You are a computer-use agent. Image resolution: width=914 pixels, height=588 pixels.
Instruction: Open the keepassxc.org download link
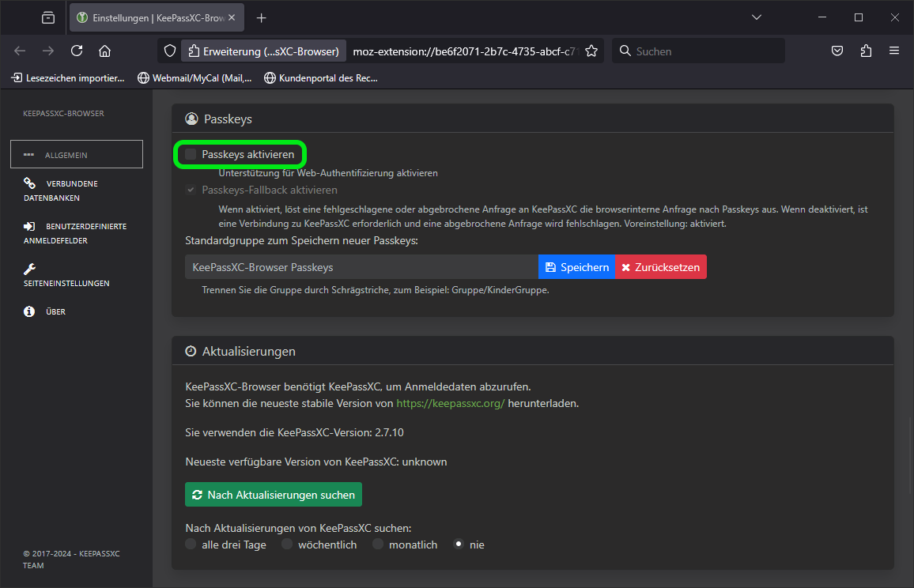tap(450, 403)
